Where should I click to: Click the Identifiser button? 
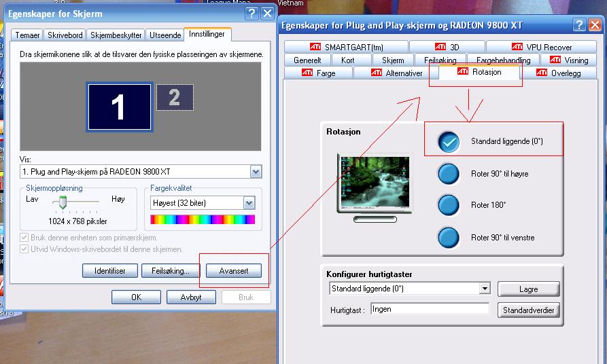(110, 271)
